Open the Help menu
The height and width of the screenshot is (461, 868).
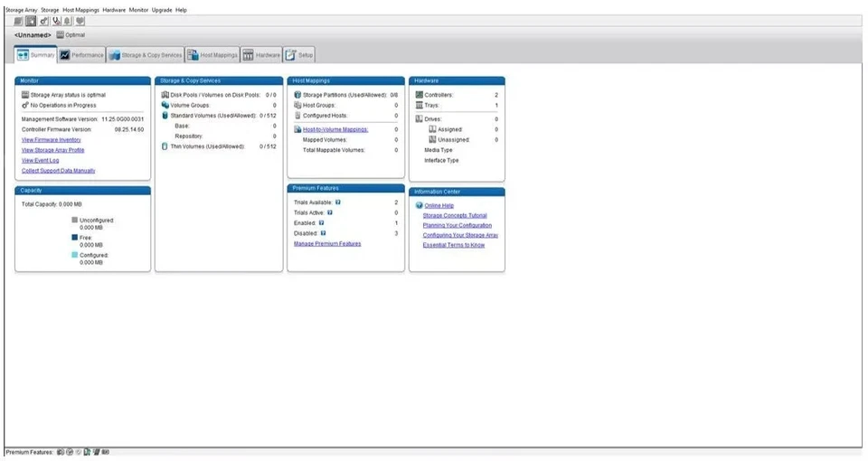point(181,10)
